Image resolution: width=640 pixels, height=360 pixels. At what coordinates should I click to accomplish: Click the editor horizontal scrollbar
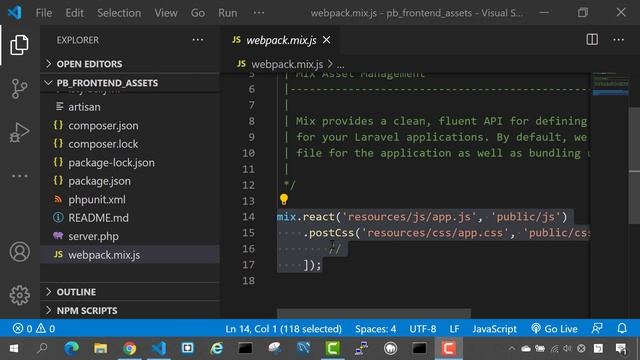tap(373, 313)
